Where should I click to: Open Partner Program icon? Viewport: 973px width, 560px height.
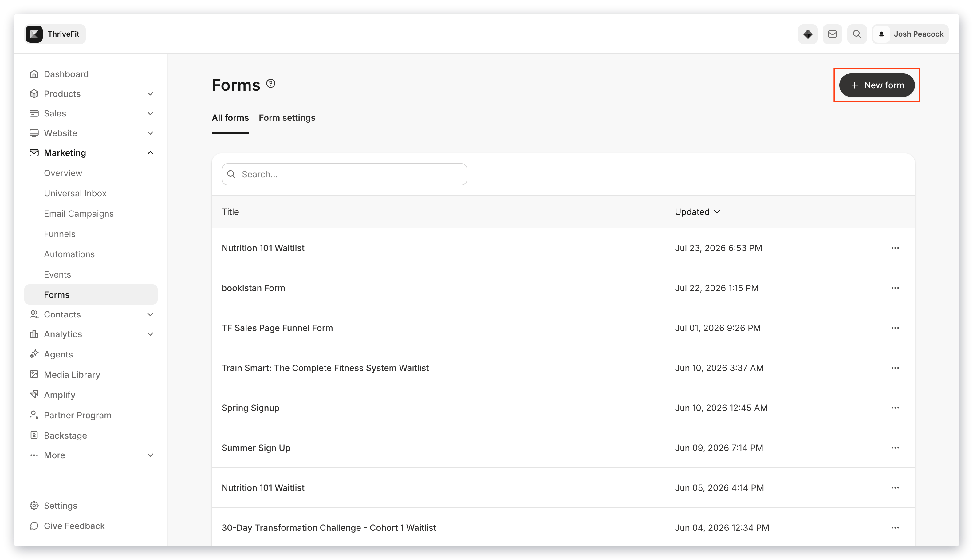click(x=34, y=415)
